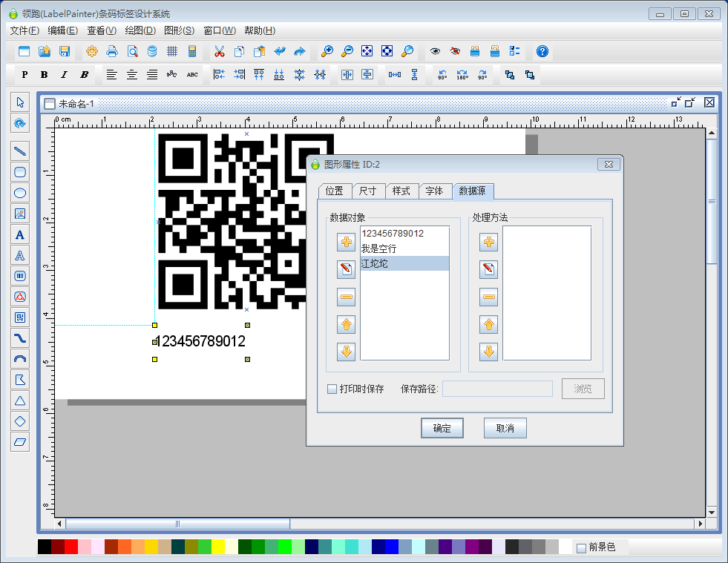The height and width of the screenshot is (563, 728).
Task: Add a data object with plus button
Action: [347, 243]
